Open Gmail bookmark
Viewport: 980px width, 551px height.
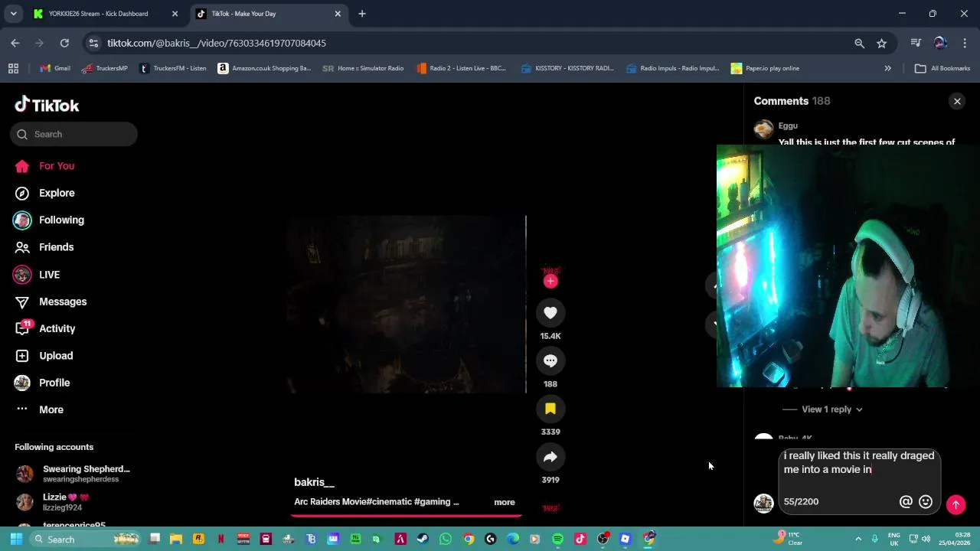pyautogui.click(x=55, y=68)
